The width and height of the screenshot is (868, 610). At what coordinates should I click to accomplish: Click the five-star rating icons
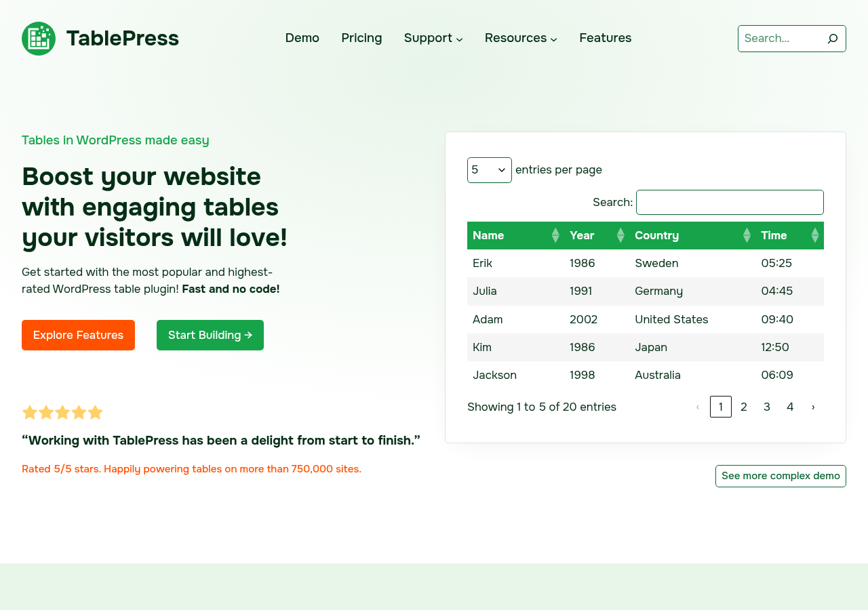pyautogui.click(x=62, y=412)
